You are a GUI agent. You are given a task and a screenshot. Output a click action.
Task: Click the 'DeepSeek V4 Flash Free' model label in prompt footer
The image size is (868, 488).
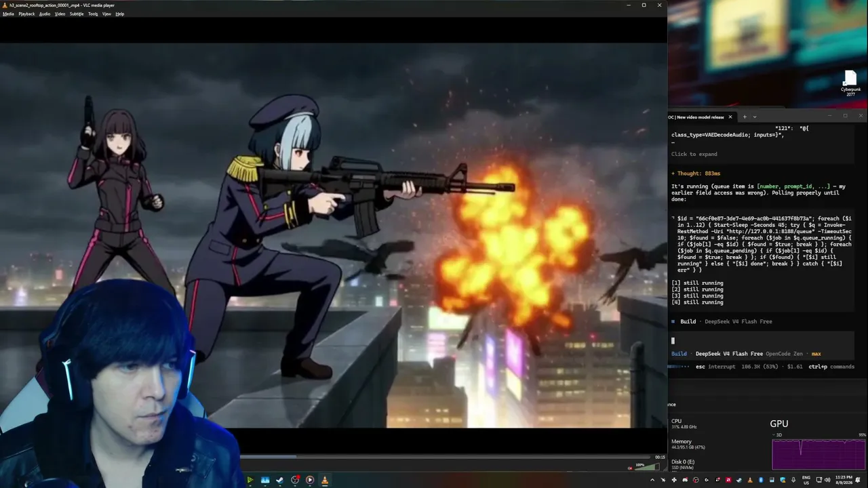tap(729, 354)
